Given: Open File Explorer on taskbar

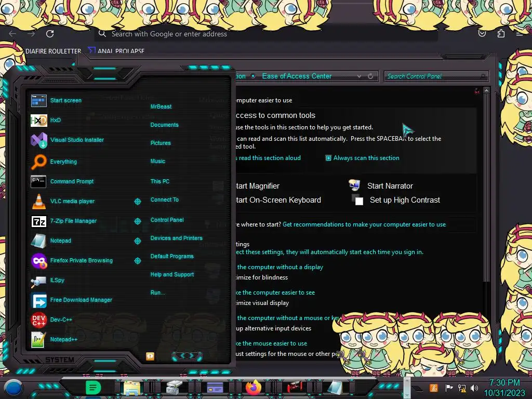Looking at the screenshot, I should 132,388.
